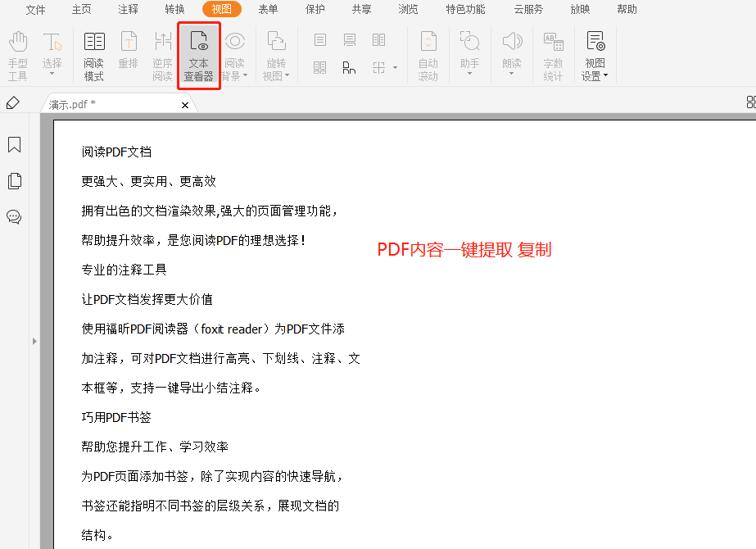The image size is (756, 549).
Task: Go to the 特色功能 ribbon tab
Action: pyautogui.click(x=465, y=10)
